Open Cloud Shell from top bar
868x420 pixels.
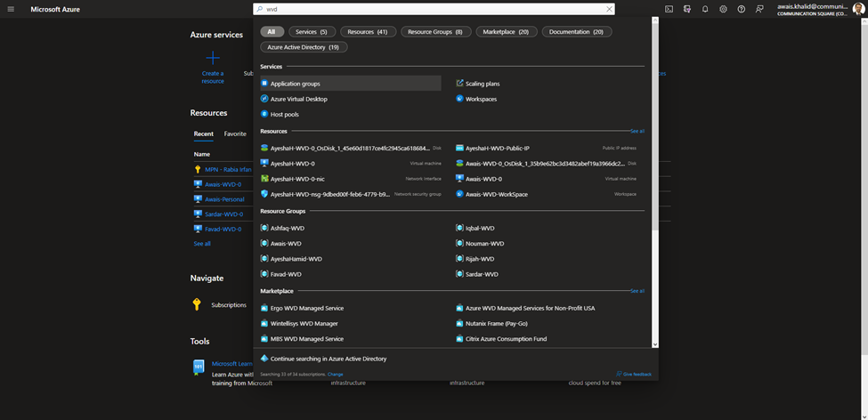(669, 9)
